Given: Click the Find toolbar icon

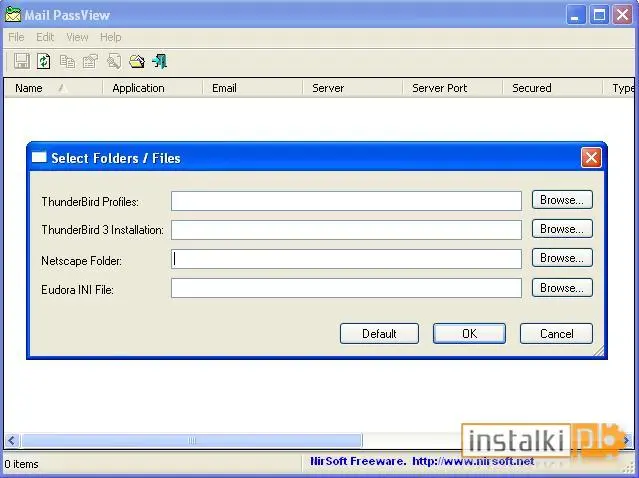Looking at the screenshot, I should pyautogui.click(x=114, y=62).
